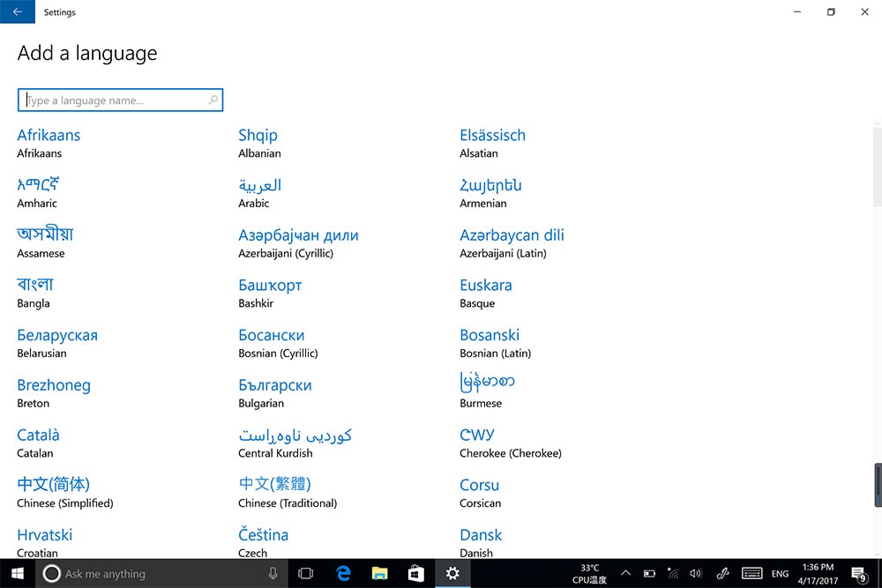Viewport: 882px width, 588px height.
Task: Open the Windows Start menu
Action: [x=18, y=574]
